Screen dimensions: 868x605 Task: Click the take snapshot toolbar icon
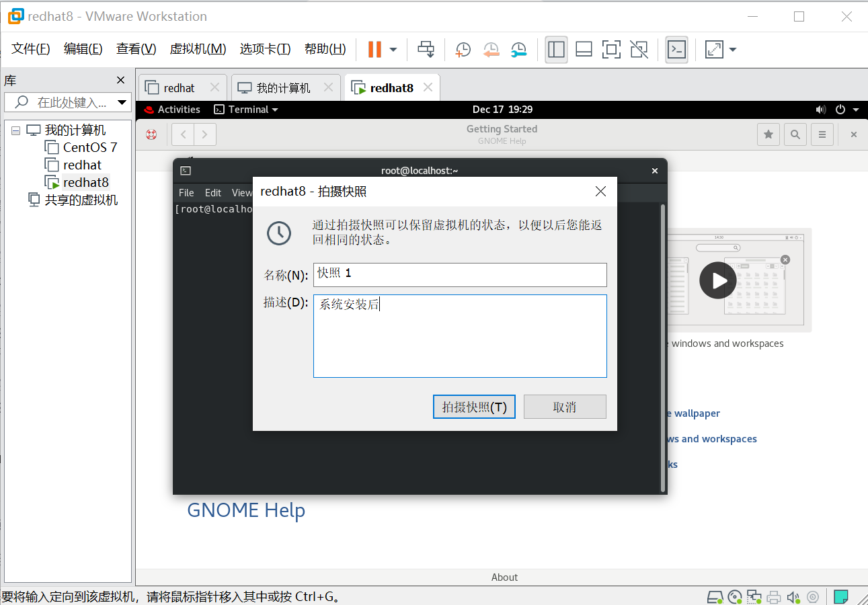tap(463, 49)
